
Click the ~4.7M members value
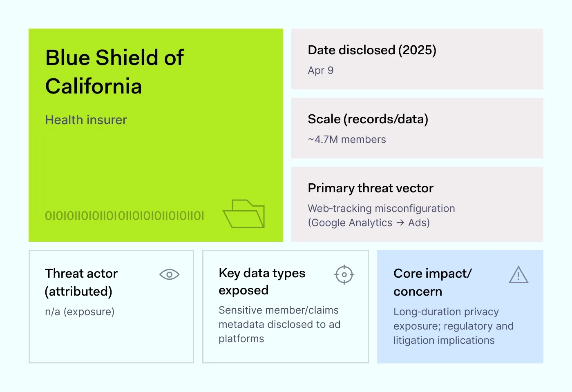(347, 140)
